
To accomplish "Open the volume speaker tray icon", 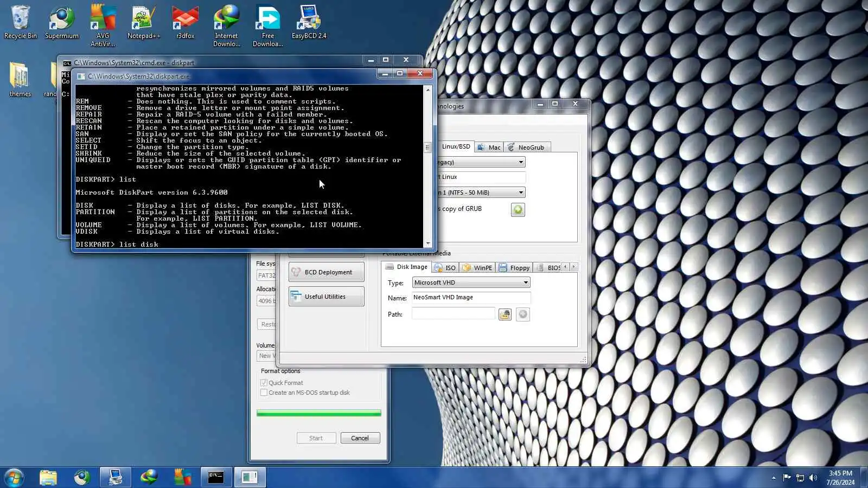I will click(813, 478).
